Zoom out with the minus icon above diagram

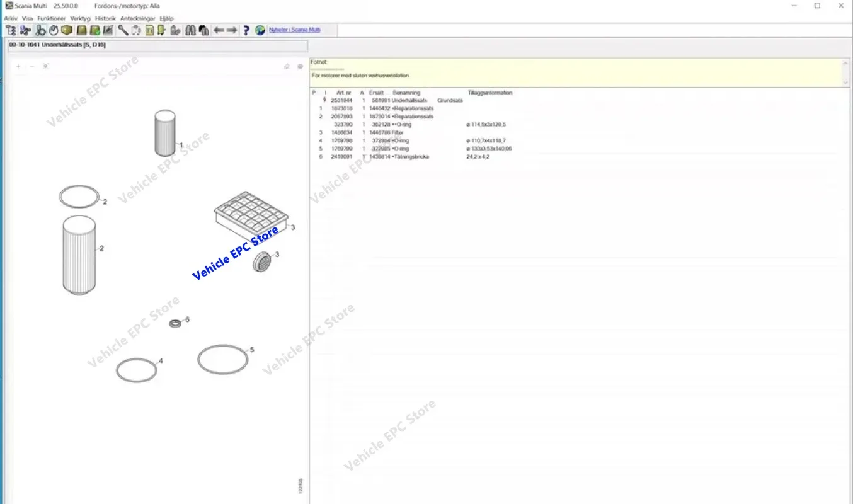[32, 66]
